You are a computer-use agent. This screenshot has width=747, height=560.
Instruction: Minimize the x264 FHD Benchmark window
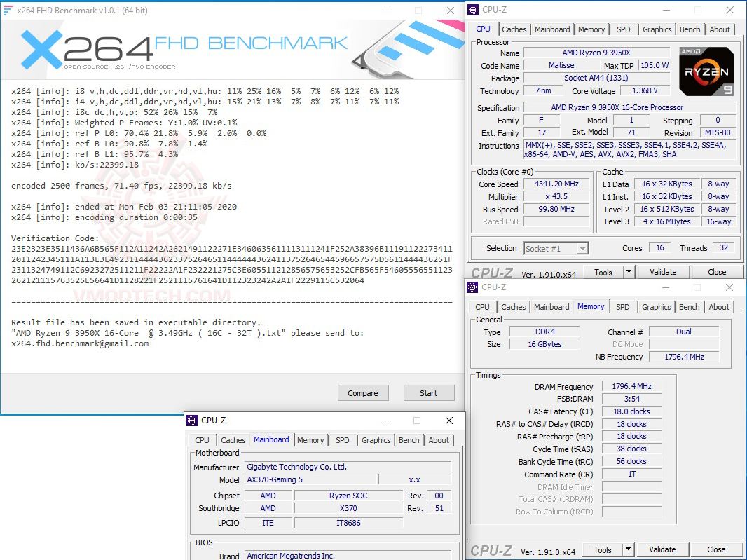pos(386,11)
